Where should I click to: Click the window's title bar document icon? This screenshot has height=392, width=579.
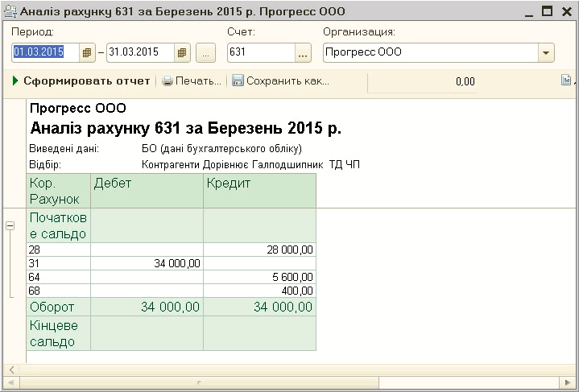pos(10,11)
